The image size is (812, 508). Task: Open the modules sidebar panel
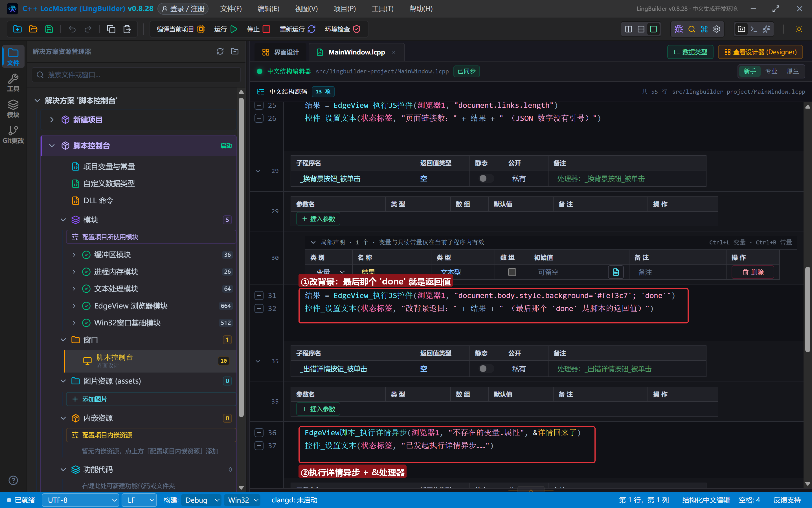point(13,109)
